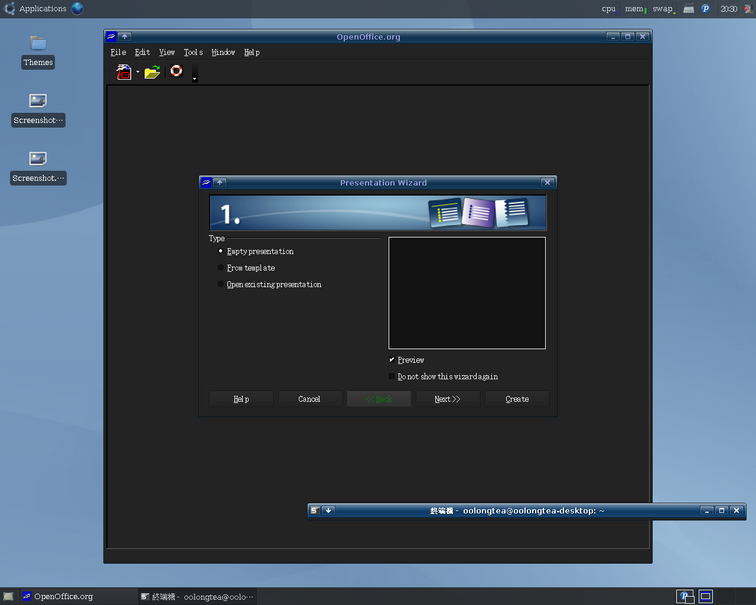
Task: Click the Create button
Action: [517, 399]
